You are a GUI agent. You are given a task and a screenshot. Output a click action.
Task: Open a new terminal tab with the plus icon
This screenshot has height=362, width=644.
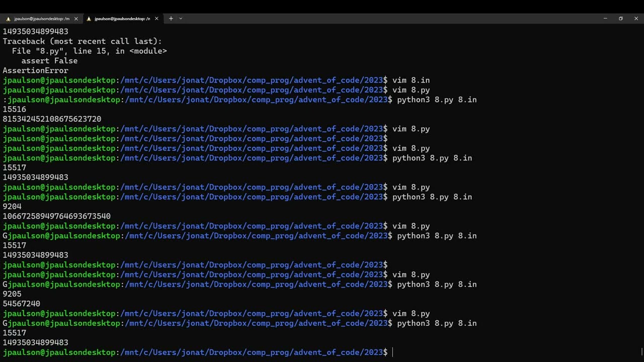tap(171, 19)
